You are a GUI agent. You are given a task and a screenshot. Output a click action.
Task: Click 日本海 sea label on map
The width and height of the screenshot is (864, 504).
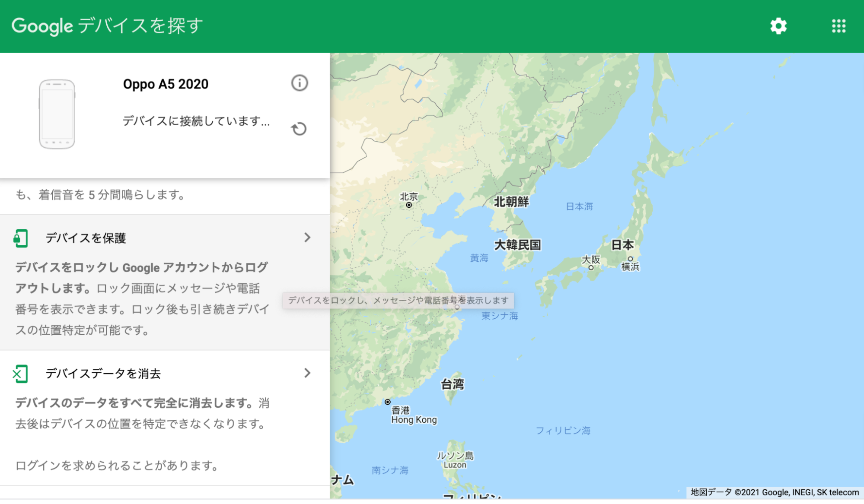coord(579,206)
